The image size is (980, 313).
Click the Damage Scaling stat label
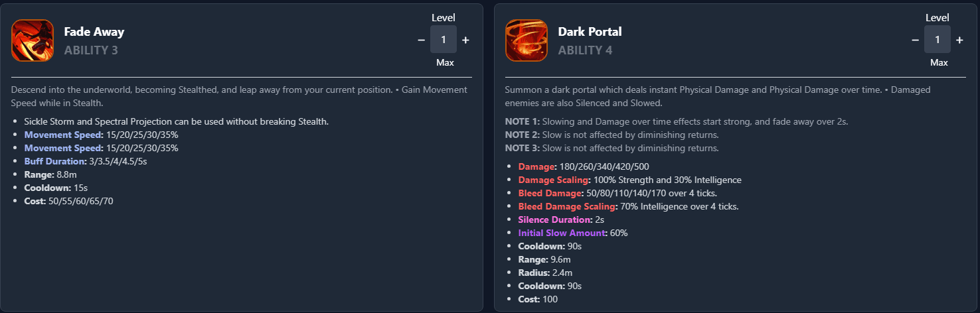(x=553, y=180)
